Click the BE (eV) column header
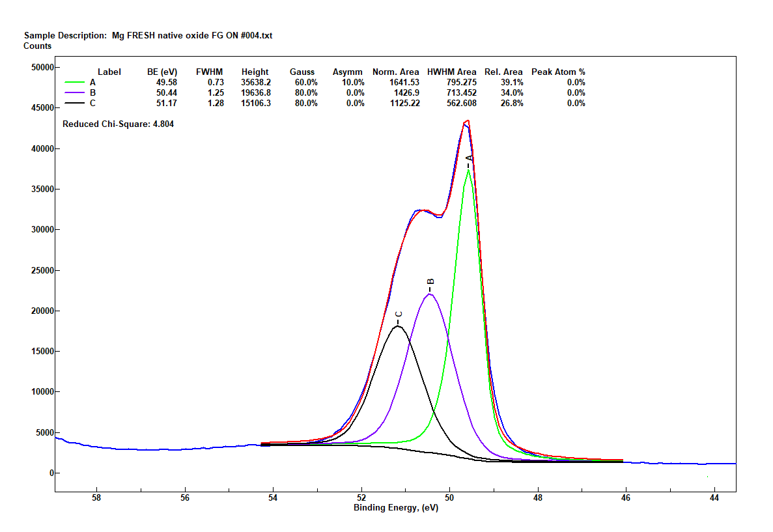Image resolution: width=773 pixels, height=532 pixels. tap(163, 72)
